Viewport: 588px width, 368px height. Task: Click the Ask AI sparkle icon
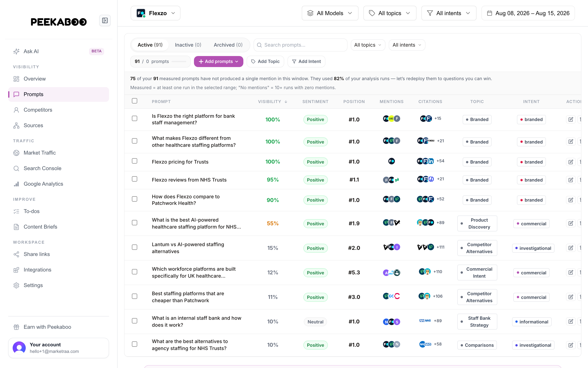[x=16, y=51]
